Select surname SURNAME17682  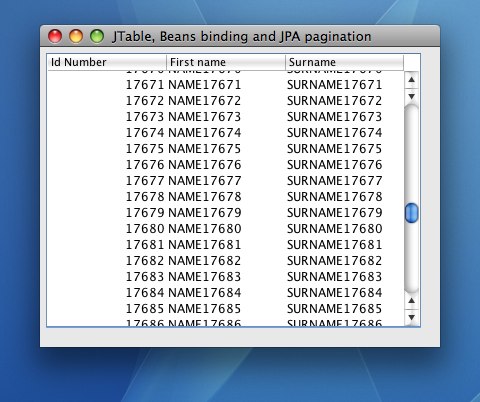[345, 261]
